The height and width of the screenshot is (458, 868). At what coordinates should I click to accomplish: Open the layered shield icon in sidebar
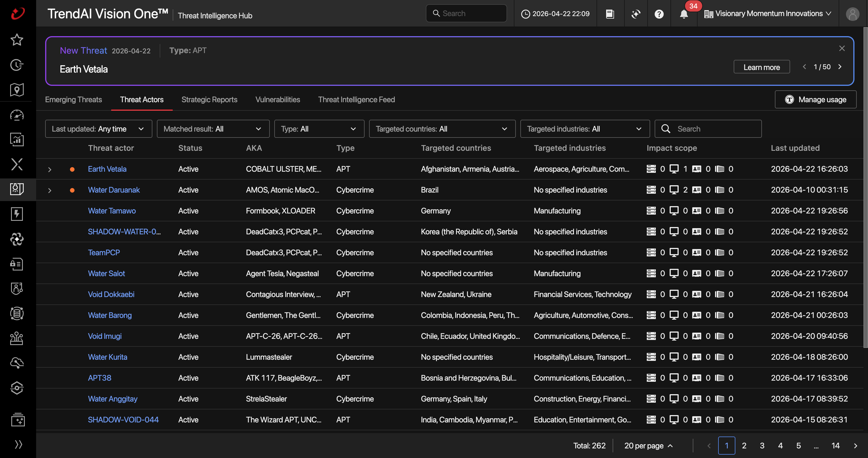[17, 388]
